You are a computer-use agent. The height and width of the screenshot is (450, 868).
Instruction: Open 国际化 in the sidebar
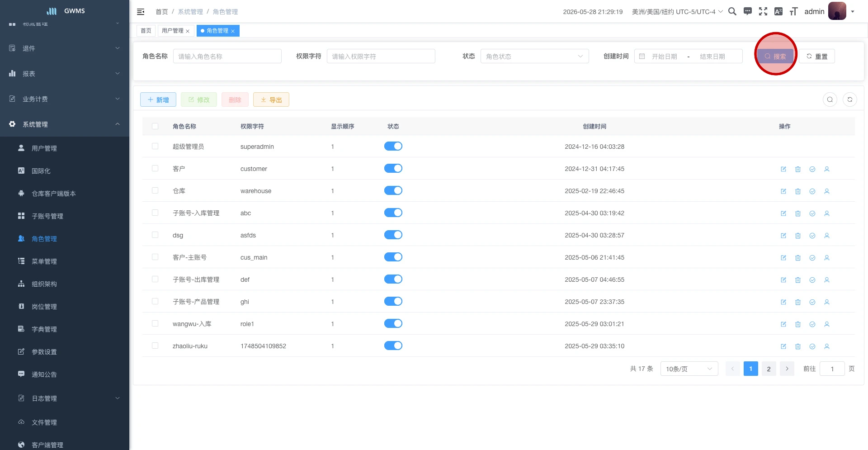[x=65, y=171]
